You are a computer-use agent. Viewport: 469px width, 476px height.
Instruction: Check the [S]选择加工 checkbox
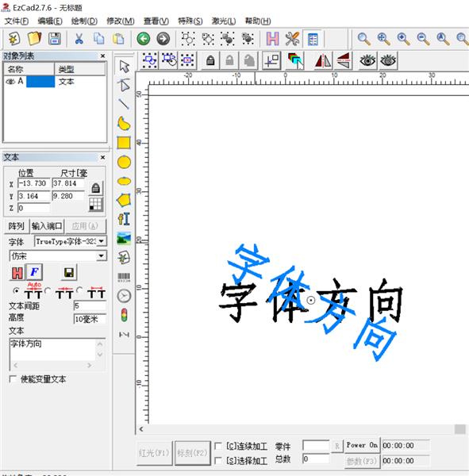(x=217, y=460)
